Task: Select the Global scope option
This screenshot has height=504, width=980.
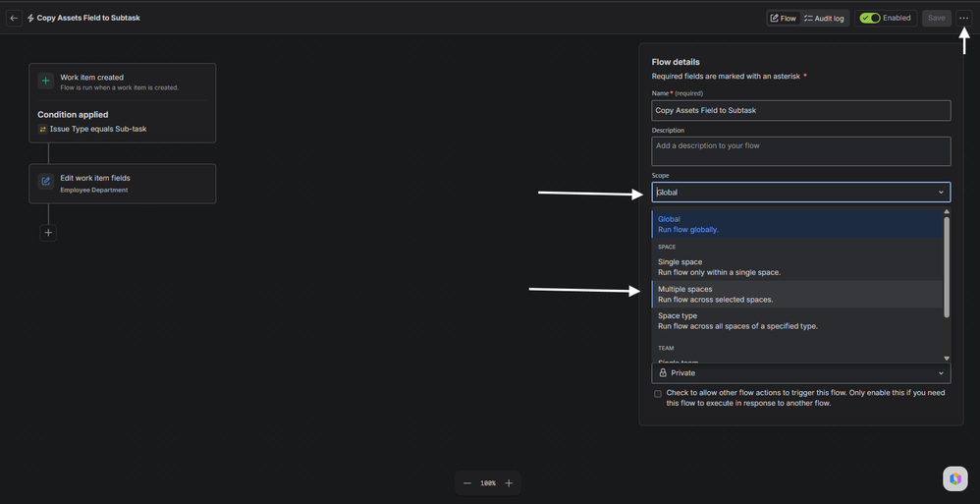Action: point(797,224)
